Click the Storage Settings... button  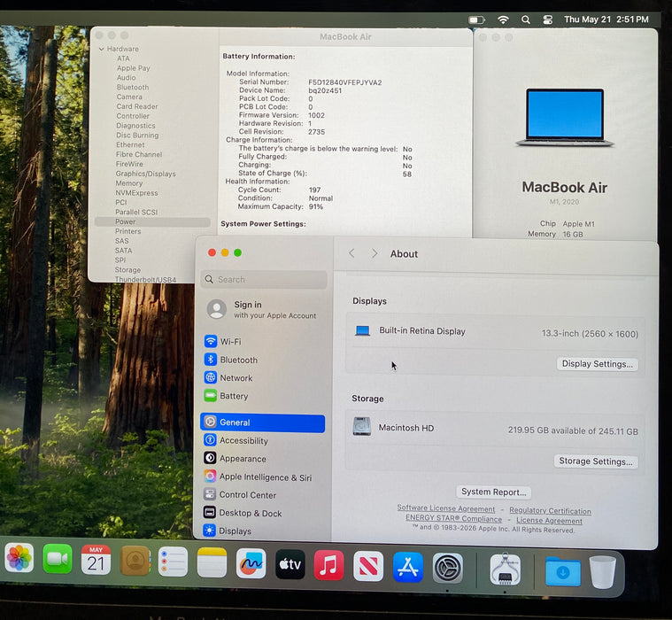point(596,461)
